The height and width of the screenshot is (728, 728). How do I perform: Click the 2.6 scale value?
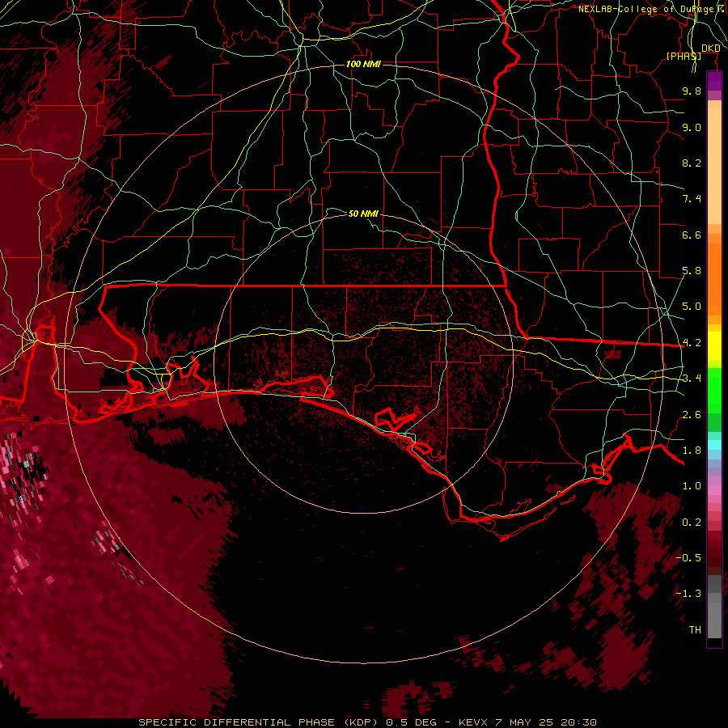point(692,415)
